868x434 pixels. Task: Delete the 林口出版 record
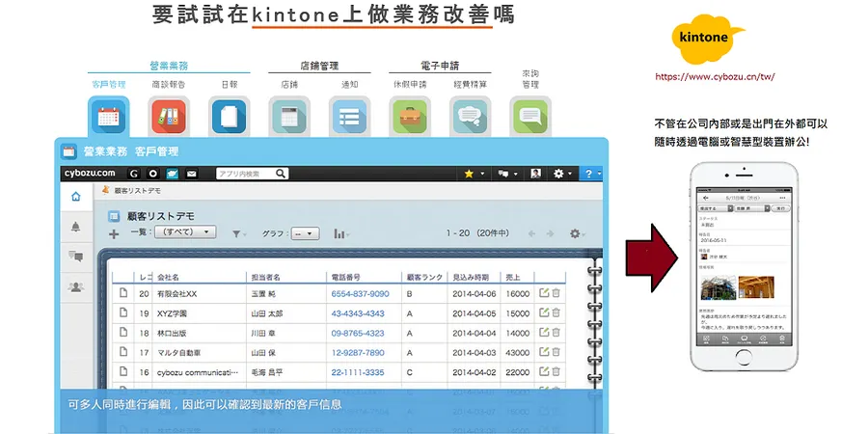click(x=556, y=333)
